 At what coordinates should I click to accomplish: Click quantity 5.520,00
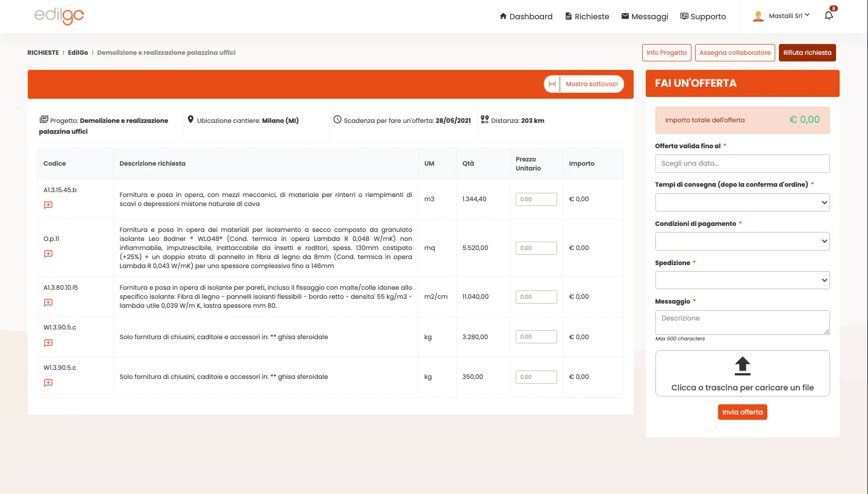click(475, 248)
